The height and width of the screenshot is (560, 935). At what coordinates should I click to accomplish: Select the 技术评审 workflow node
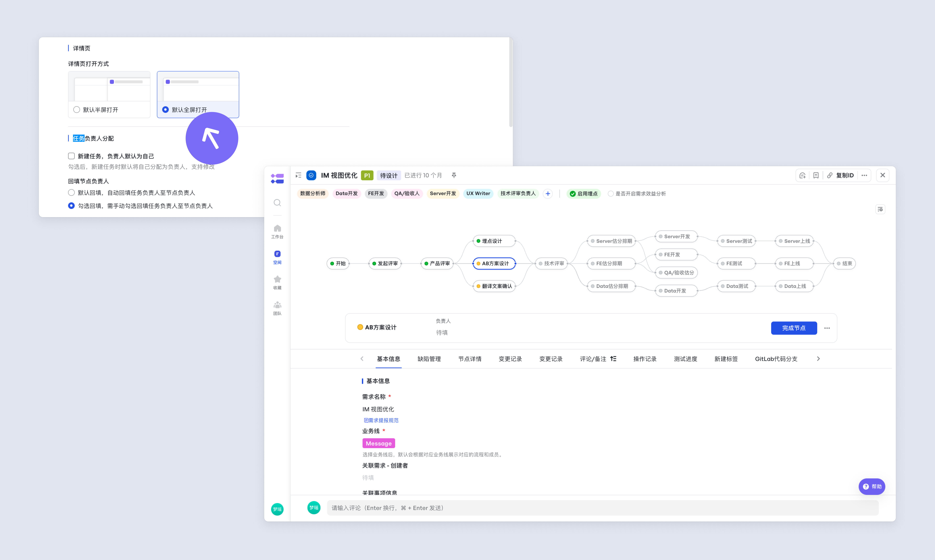[551, 263]
